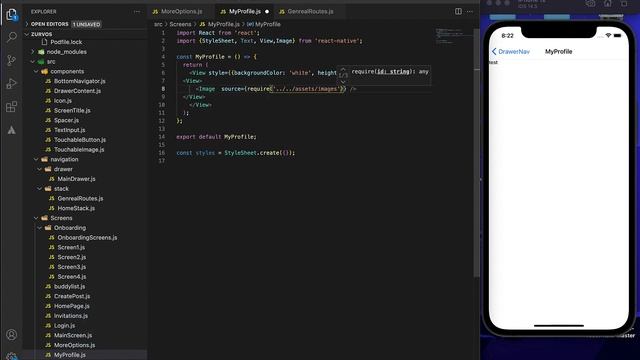Expand the Open Editors section
640x360 pixels.
[49, 24]
